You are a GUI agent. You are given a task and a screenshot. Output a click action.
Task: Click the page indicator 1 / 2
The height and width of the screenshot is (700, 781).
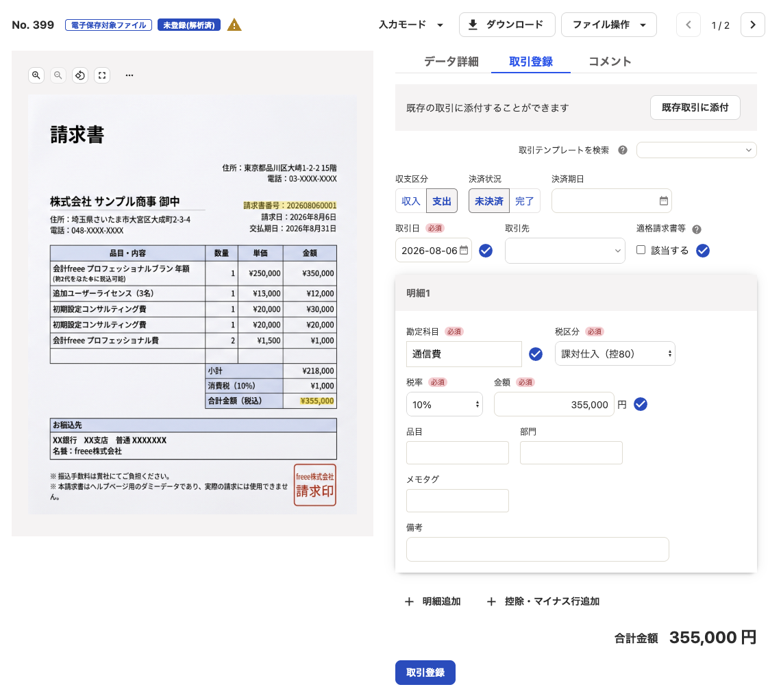click(x=720, y=25)
